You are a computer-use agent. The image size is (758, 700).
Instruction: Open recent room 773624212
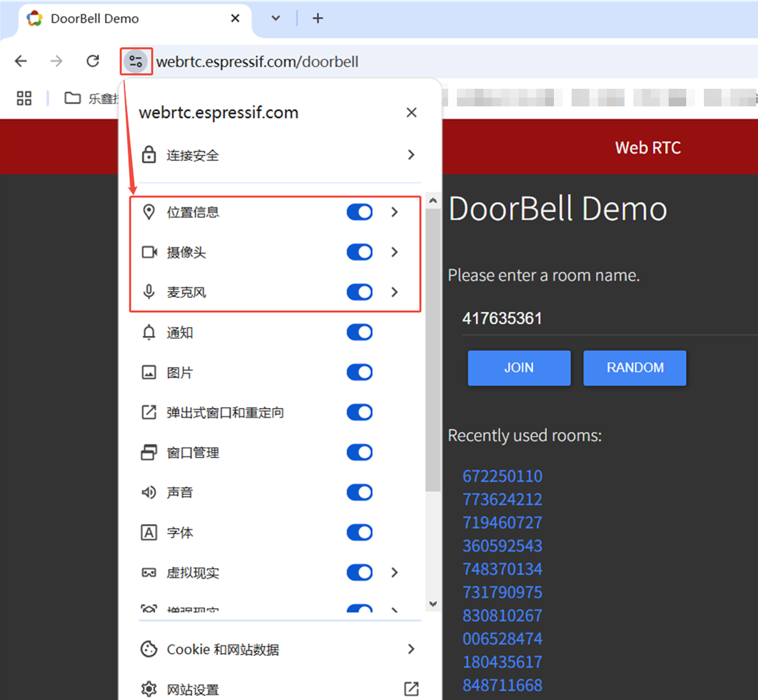coord(502,500)
